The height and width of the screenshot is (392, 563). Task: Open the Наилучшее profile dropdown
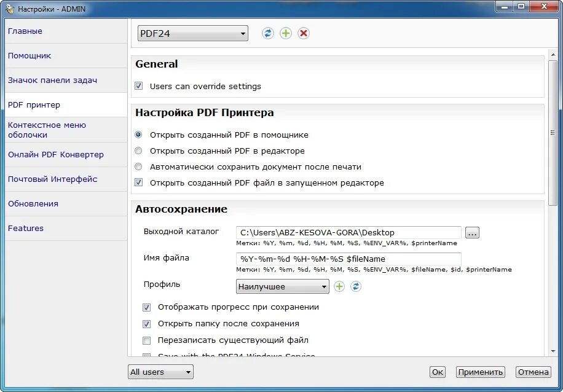pyautogui.click(x=283, y=286)
